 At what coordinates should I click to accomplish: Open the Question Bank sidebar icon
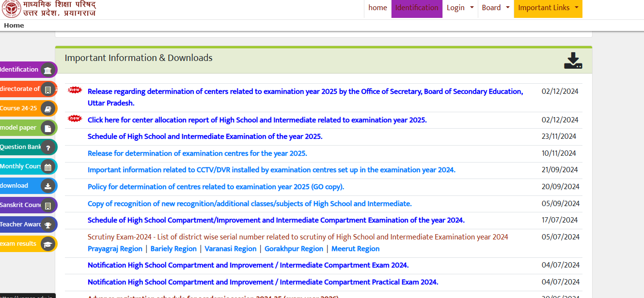pyautogui.click(x=47, y=147)
